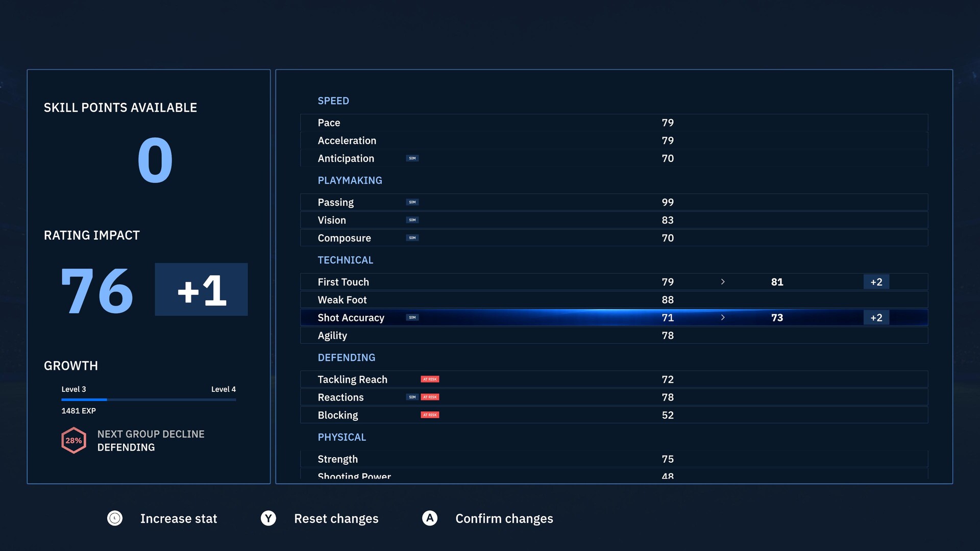The height and width of the screenshot is (551, 980).
Task: Select the Increase stat label
Action: [179, 518]
